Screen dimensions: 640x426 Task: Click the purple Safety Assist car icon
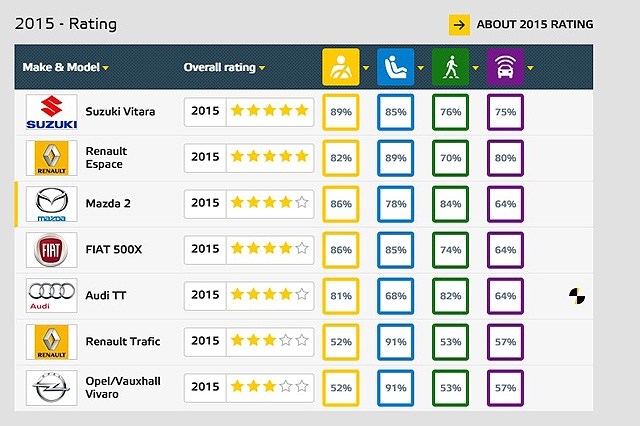[505, 67]
